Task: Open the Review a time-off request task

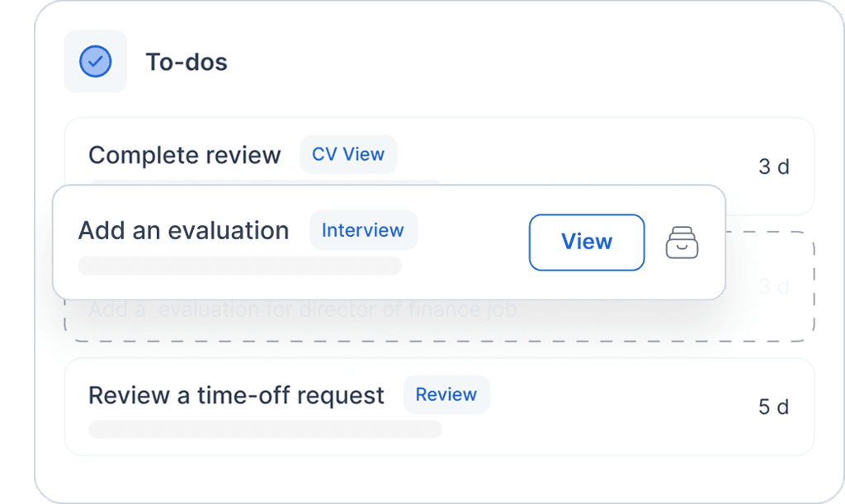Action: [x=237, y=395]
